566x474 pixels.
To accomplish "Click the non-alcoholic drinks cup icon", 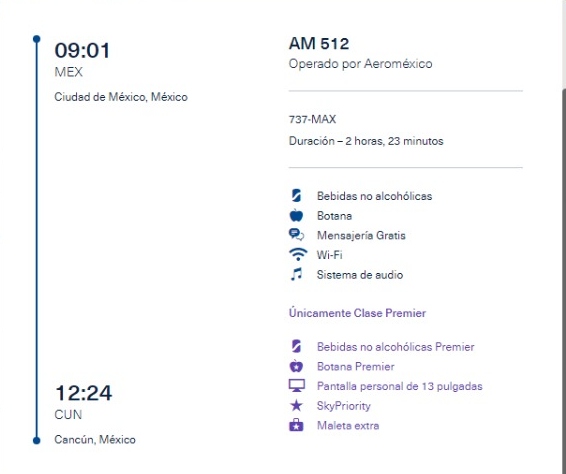I will [296, 196].
